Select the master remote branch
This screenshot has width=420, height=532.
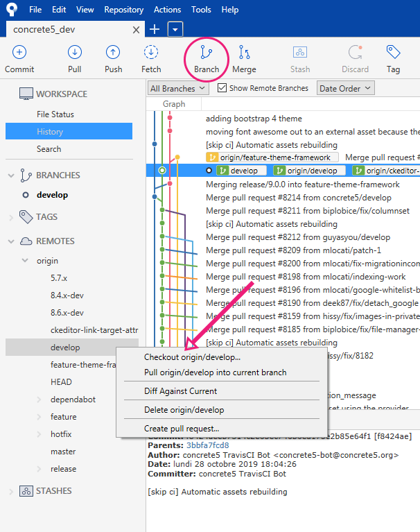(63, 452)
